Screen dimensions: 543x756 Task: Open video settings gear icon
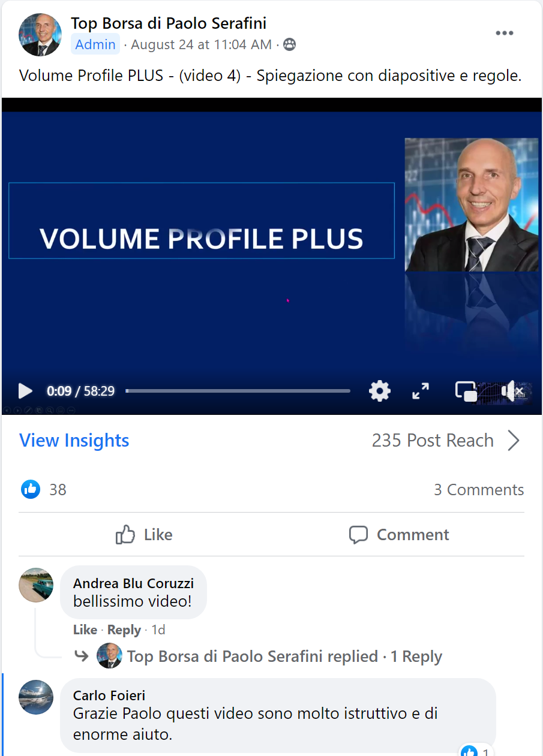pyautogui.click(x=380, y=391)
